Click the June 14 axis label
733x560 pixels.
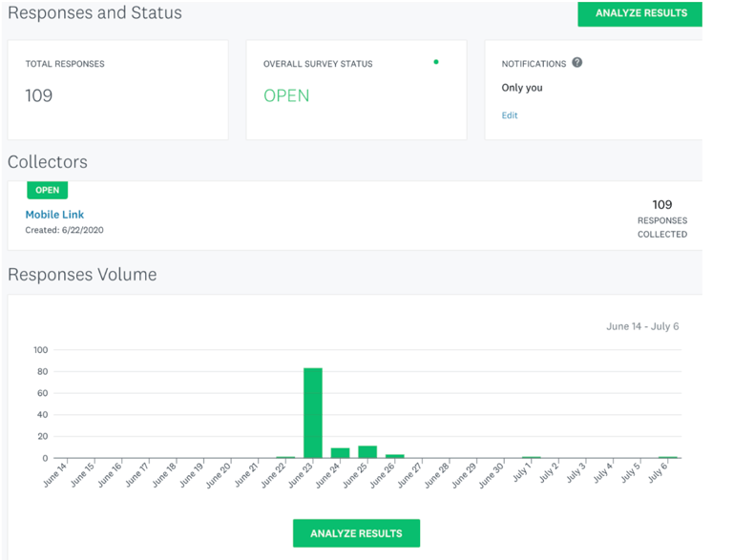pyautogui.click(x=55, y=474)
